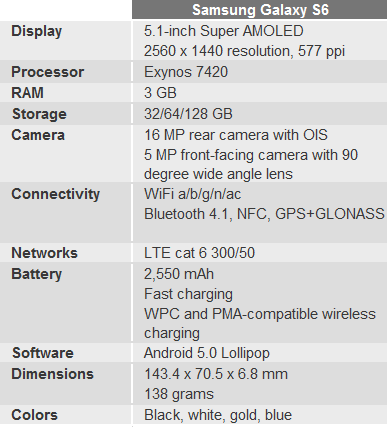Select the WiFi a/b/g/n/ac text

(193, 194)
